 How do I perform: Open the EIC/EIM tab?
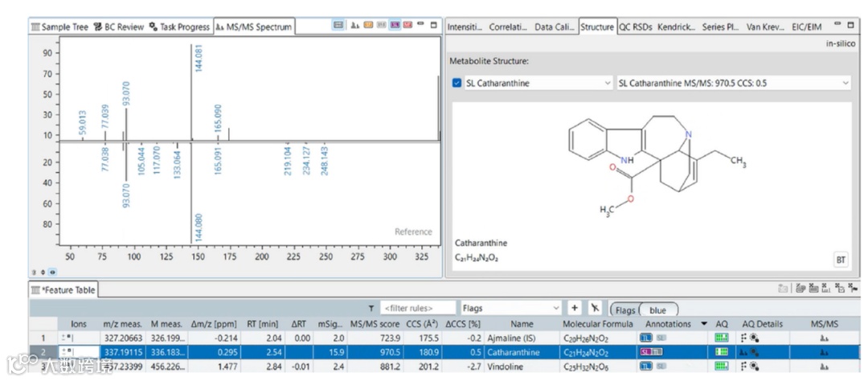pos(806,27)
